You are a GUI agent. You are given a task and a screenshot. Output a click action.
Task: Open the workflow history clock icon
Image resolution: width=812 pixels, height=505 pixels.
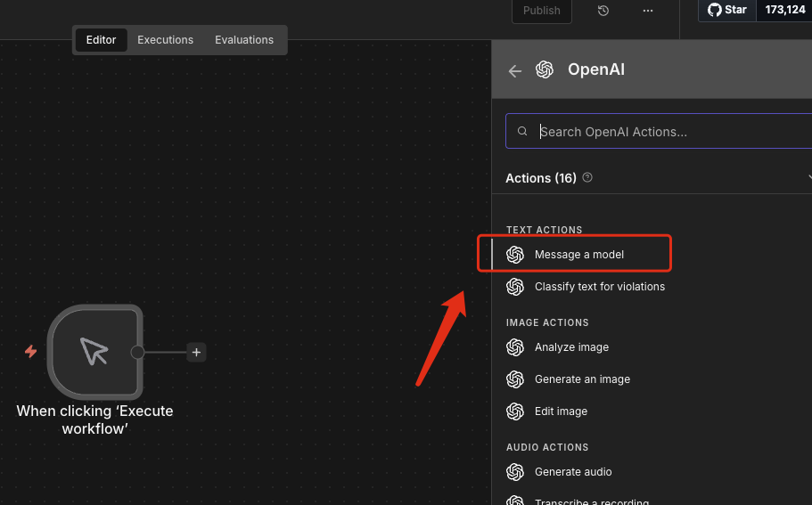[x=603, y=11]
